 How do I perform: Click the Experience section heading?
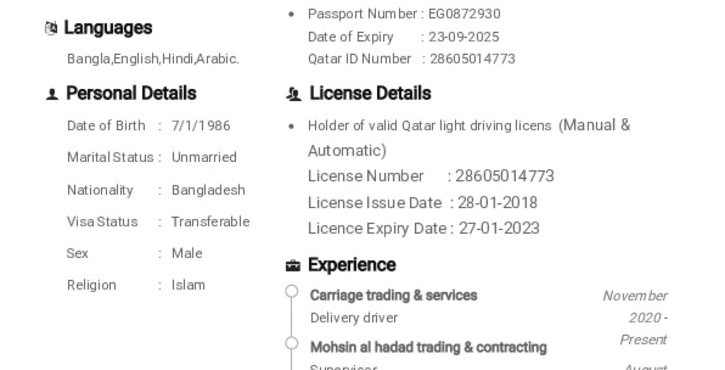tap(352, 265)
